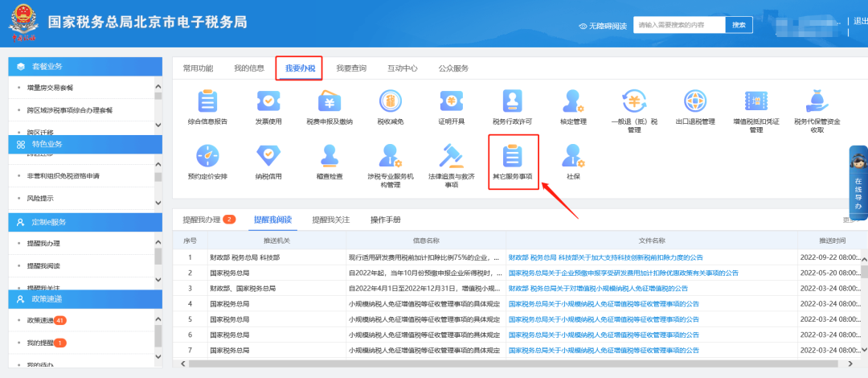Click up arrow in 套餐业务 list scrollbar
Image resolution: width=868 pixels, height=378 pixels.
(x=158, y=87)
